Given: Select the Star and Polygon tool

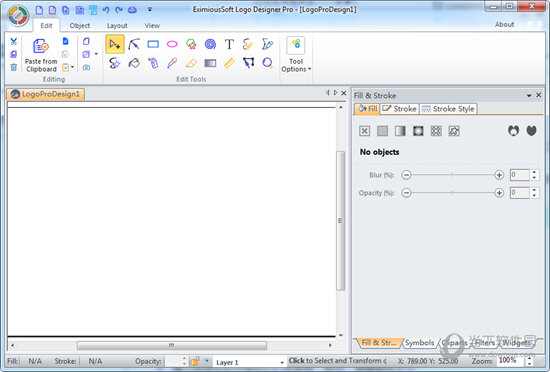Looking at the screenshot, I should coord(191,44).
